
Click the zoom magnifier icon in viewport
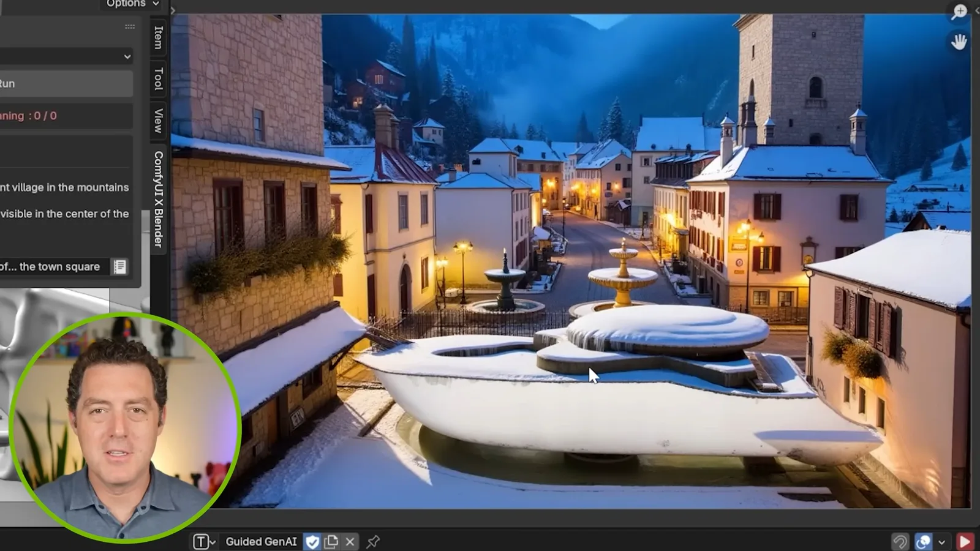point(959,12)
